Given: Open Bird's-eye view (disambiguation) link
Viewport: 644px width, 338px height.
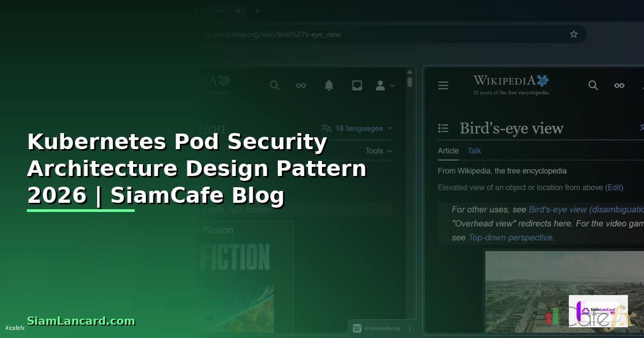Looking at the screenshot, I should 586,210.
